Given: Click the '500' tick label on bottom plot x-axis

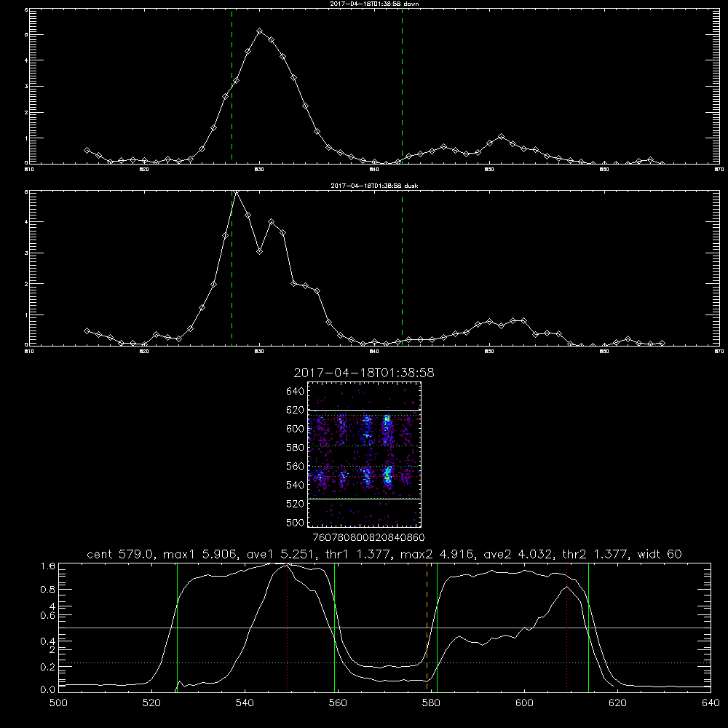Looking at the screenshot, I should tap(58, 703).
